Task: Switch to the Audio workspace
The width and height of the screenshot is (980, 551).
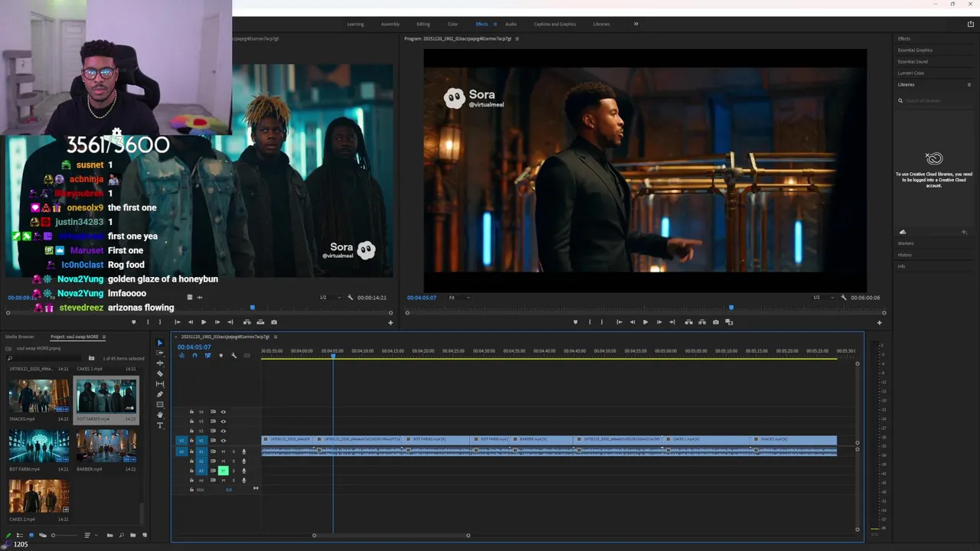Action: point(511,24)
